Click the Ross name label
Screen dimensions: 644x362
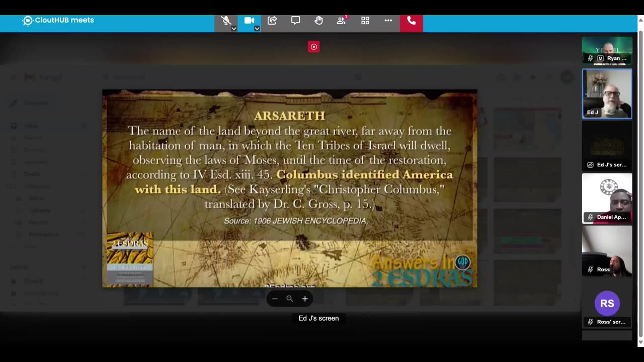click(603, 269)
